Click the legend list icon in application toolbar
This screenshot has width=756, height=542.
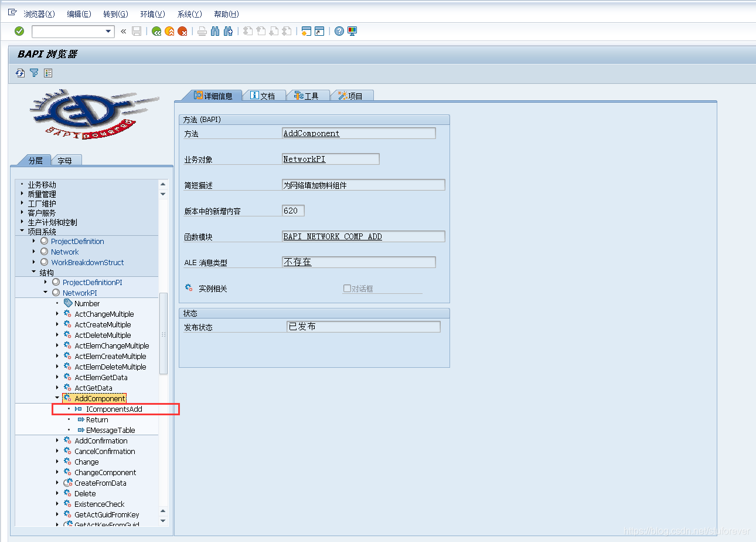pos(48,73)
